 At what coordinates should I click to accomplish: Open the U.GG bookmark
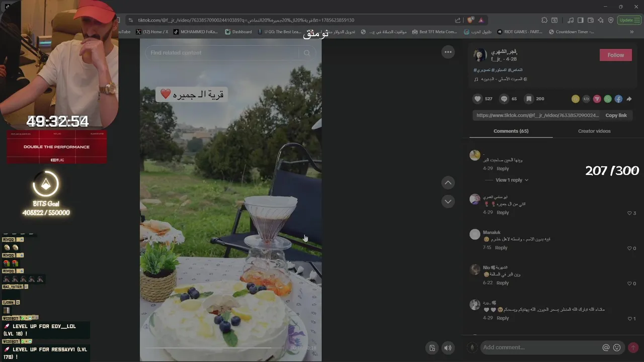point(279,32)
